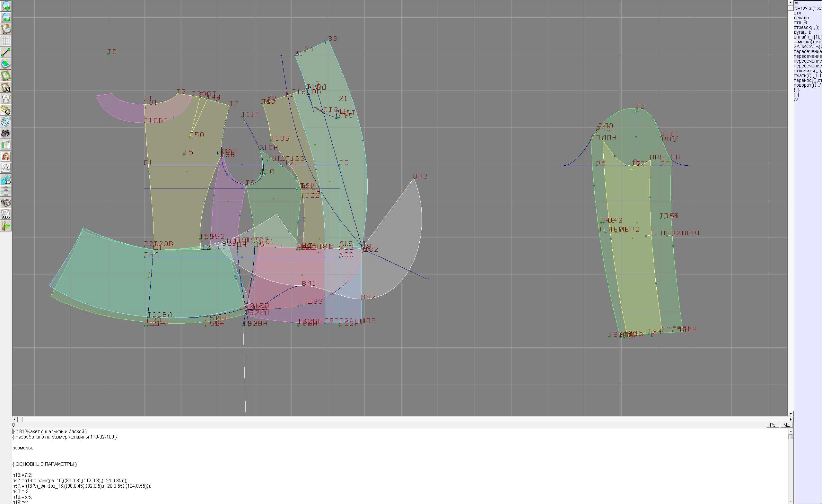The width and height of the screenshot is (822, 504).
Task: Switch to the Рз tab
Action: click(772, 425)
